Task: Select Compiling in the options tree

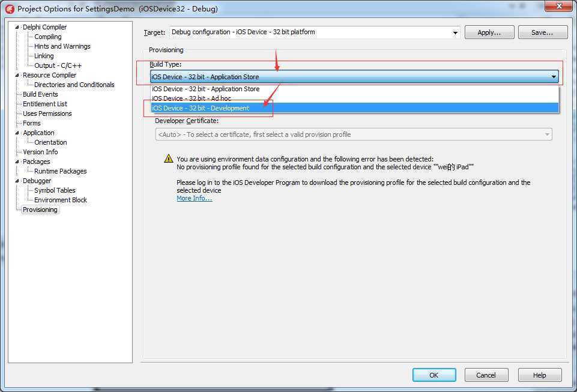Action: point(48,37)
